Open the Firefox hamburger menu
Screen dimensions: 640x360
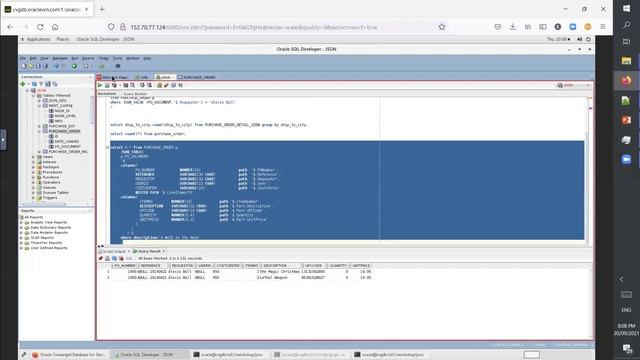603,27
